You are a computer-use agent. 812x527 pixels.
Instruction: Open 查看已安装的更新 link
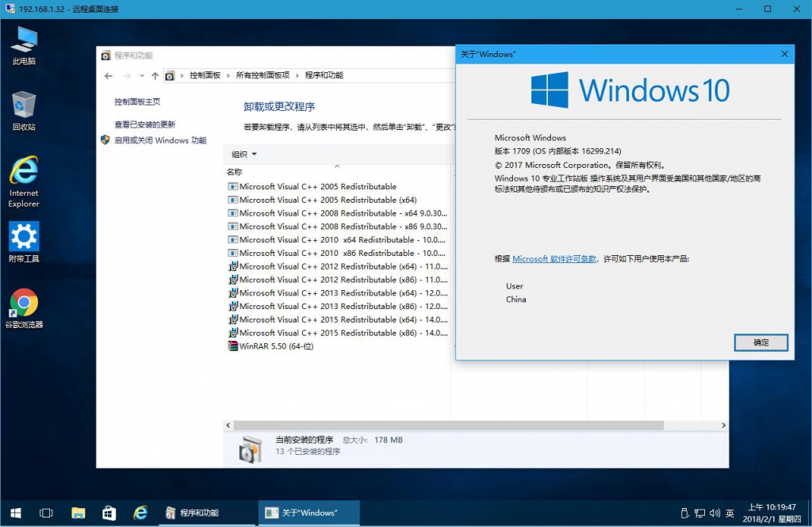tap(145, 124)
